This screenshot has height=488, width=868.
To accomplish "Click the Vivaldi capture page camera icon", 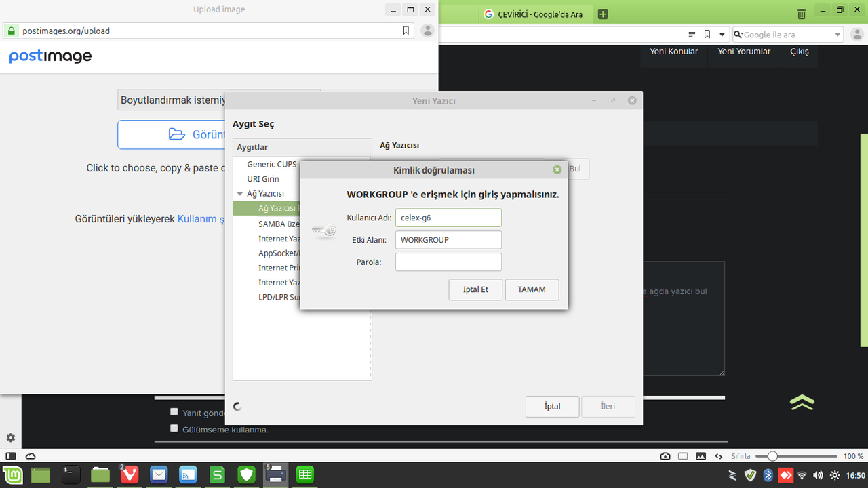I will tap(665, 456).
